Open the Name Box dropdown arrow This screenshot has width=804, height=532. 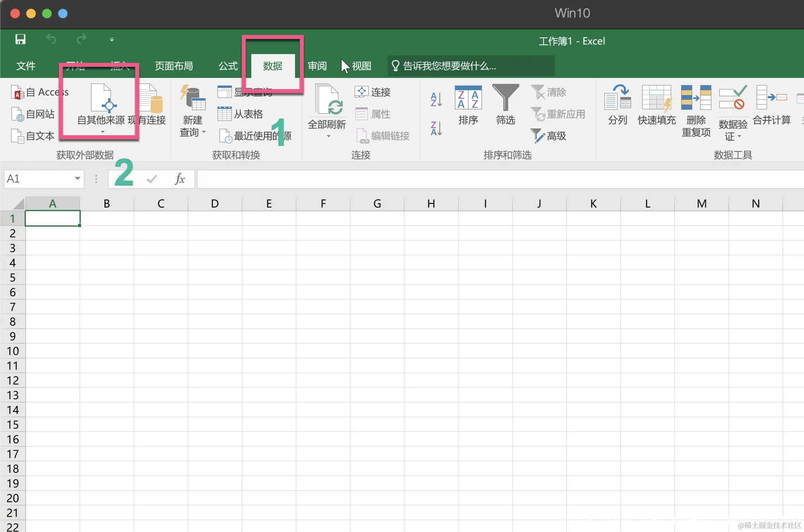(78, 179)
